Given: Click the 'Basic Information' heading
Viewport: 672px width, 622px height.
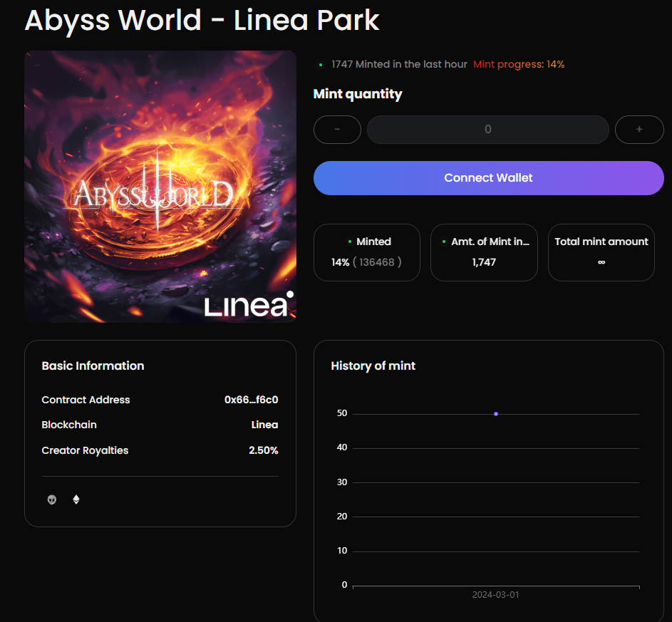Looking at the screenshot, I should (93, 366).
